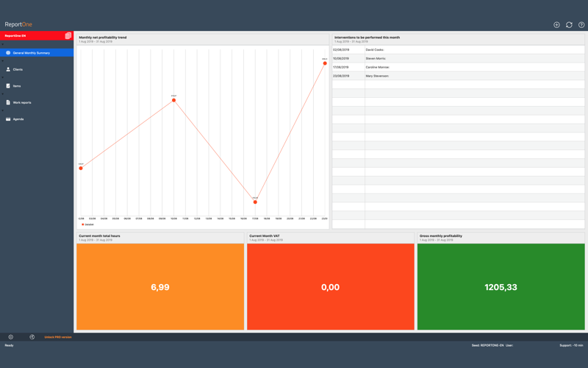Screen dimensions: 588x368
Task: Click the Work reports document icon
Action: [x=8, y=102]
